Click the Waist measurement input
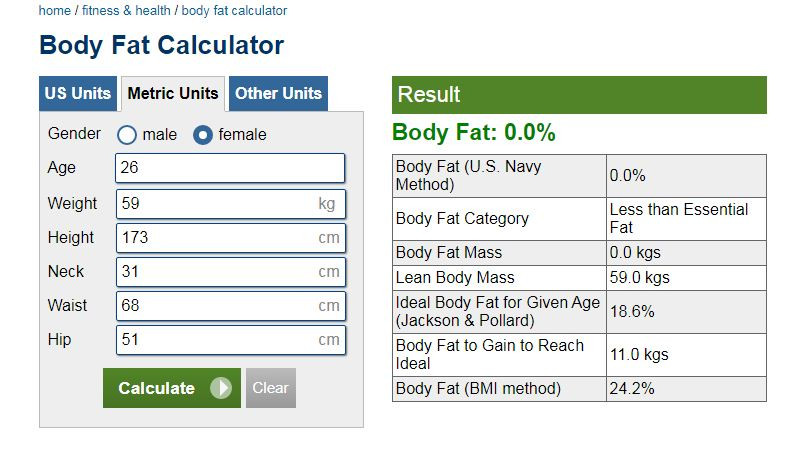The width and height of the screenshot is (799, 470). [x=215, y=306]
